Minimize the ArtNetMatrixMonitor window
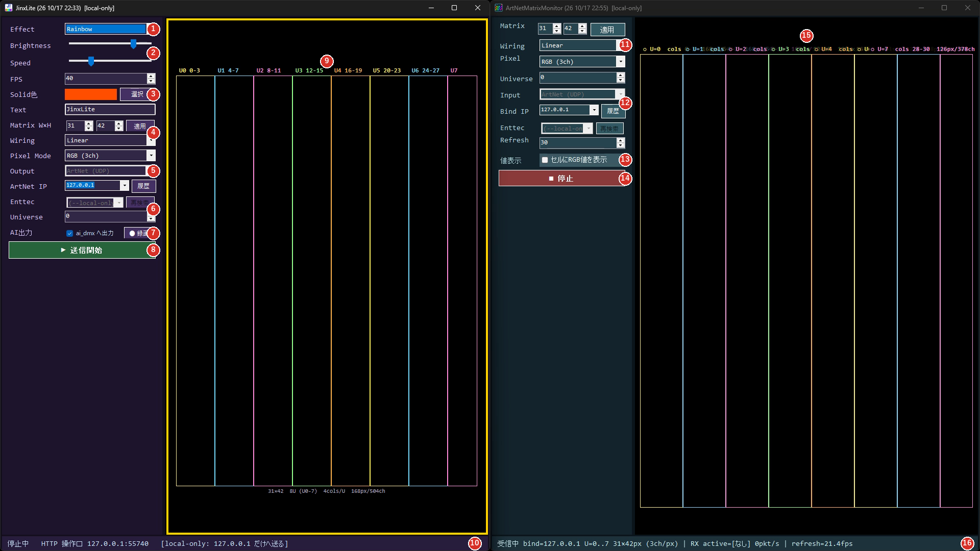 (921, 8)
